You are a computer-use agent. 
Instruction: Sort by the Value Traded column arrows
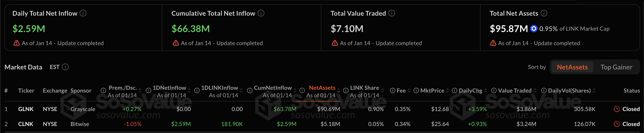click(x=535, y=90)
